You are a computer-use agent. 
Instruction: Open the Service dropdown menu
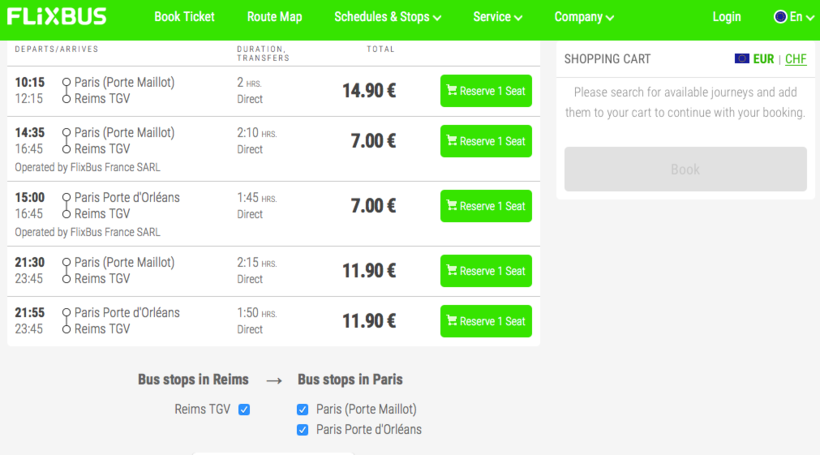click(x=497, y=17)
